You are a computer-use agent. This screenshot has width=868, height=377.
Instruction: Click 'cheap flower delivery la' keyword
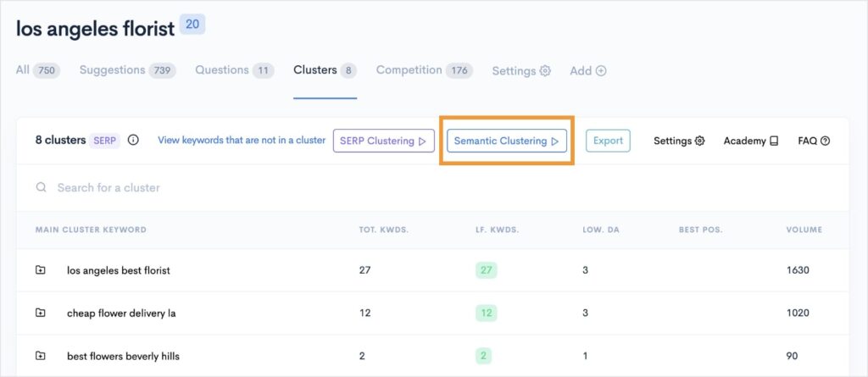coord(121,313)
